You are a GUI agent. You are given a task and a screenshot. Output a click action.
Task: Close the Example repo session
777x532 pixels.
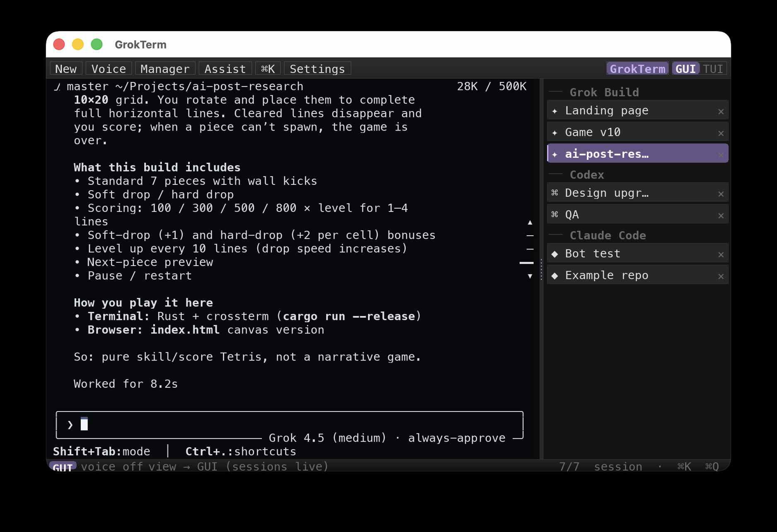721,276
